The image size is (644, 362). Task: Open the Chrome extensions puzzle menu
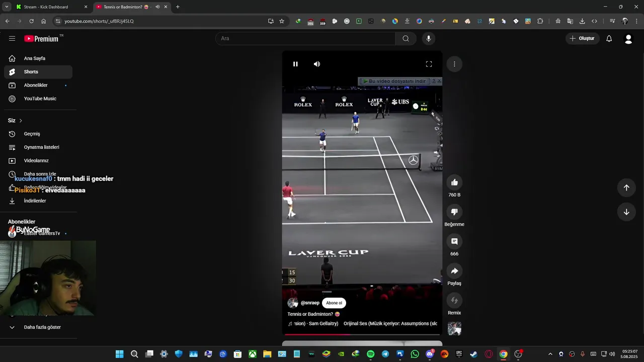pyautogui.click(x=540, y=21)
